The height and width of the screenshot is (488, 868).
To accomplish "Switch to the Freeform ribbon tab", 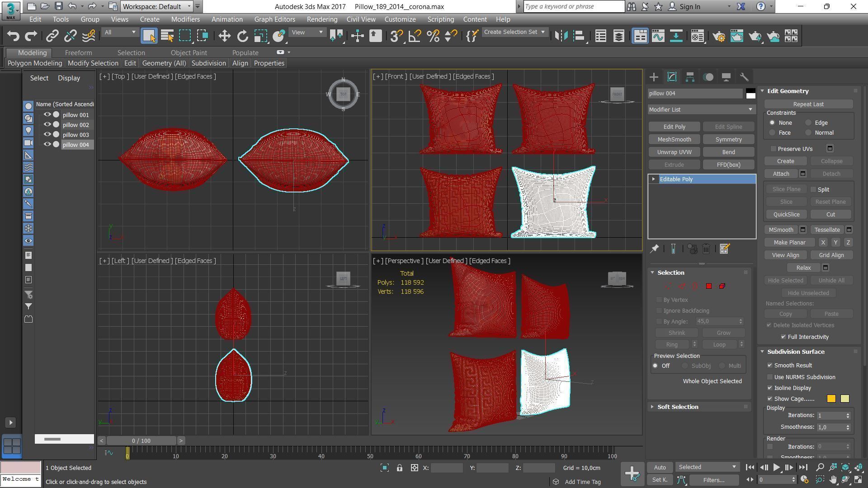I will 78,53.
